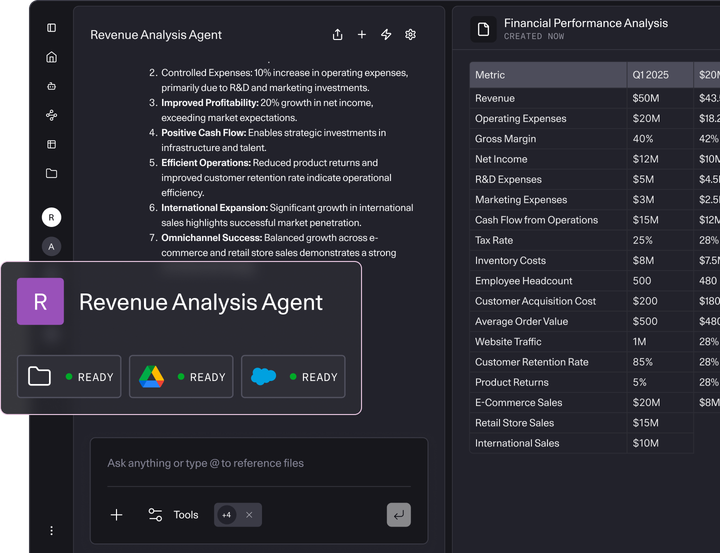Viewport: 720px width, 553px height.
Task: Select the E-Commerce Sales row label
Action: (x=518, y=402)
